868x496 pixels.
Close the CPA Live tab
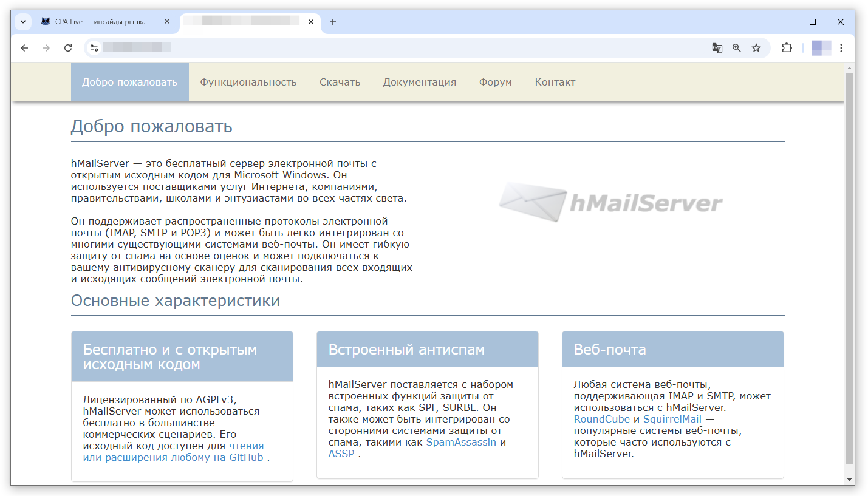(167, 21)
